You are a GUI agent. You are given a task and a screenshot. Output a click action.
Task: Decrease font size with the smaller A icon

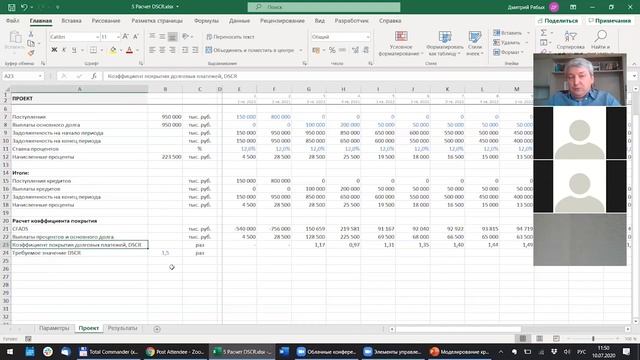pos(136,37)
